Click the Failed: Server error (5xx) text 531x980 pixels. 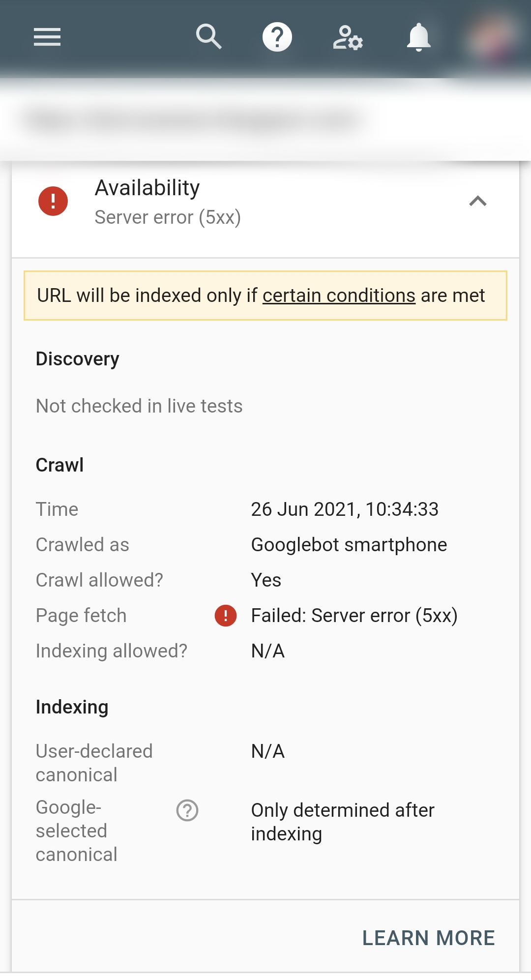[354, 616]
